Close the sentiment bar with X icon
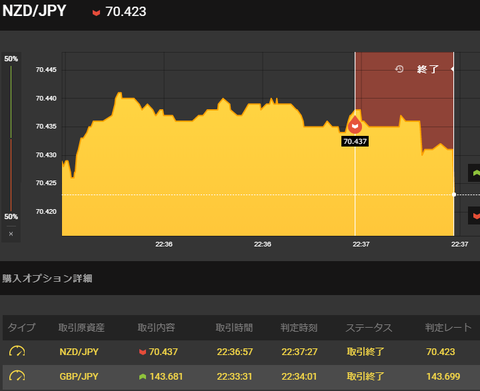The width and height of the screenshot is (480, 391). click(x=11, y=234)
